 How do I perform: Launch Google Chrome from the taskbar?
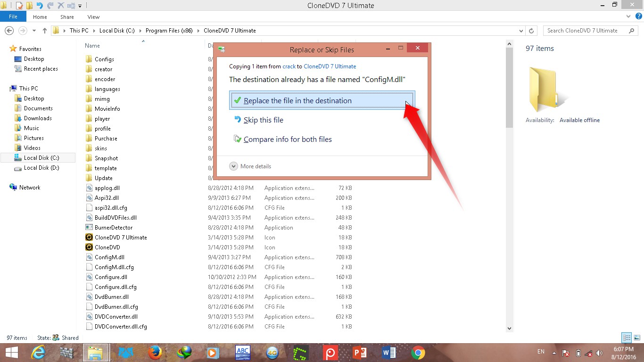[x=418, y=352]
